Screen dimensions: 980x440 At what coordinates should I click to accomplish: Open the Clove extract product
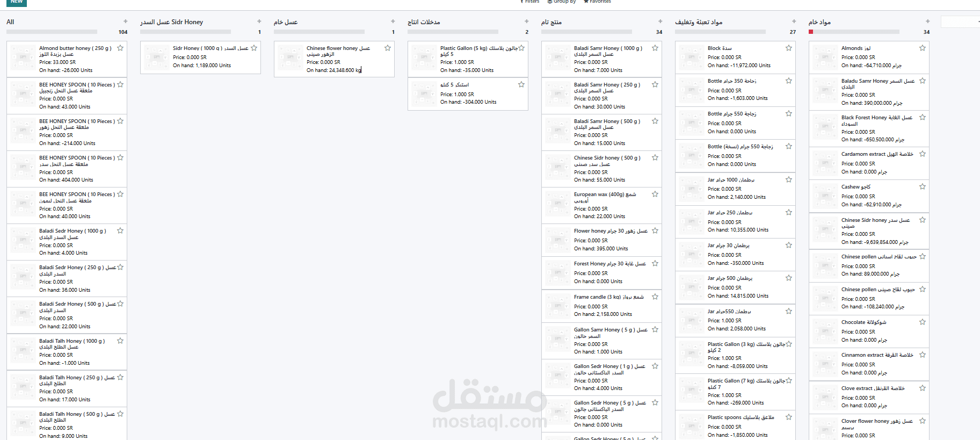[869, 397]
